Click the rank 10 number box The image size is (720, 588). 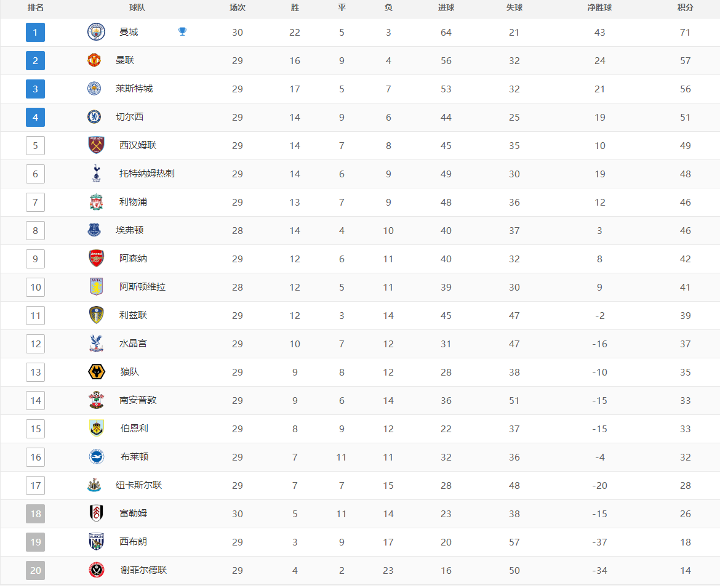pyautogui.click(x=35, y=287)
